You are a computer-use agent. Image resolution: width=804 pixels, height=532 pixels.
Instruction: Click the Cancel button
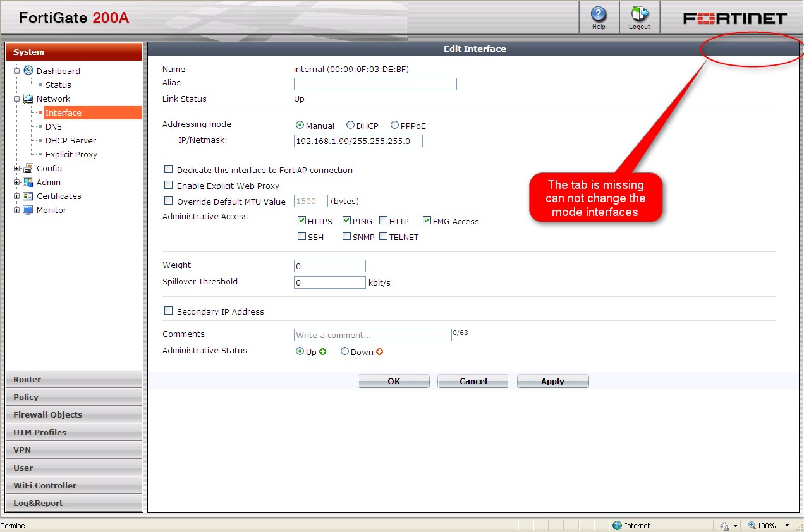(x=473, y=381)
